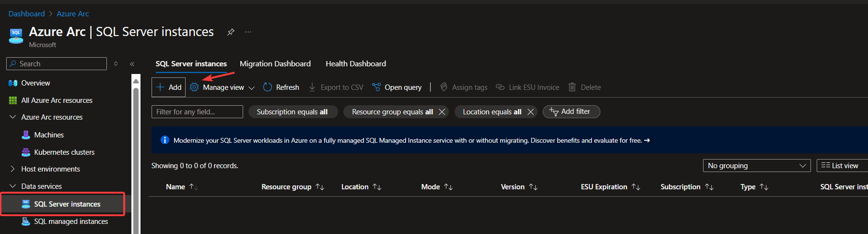Click the Filter for any field box

197,112
